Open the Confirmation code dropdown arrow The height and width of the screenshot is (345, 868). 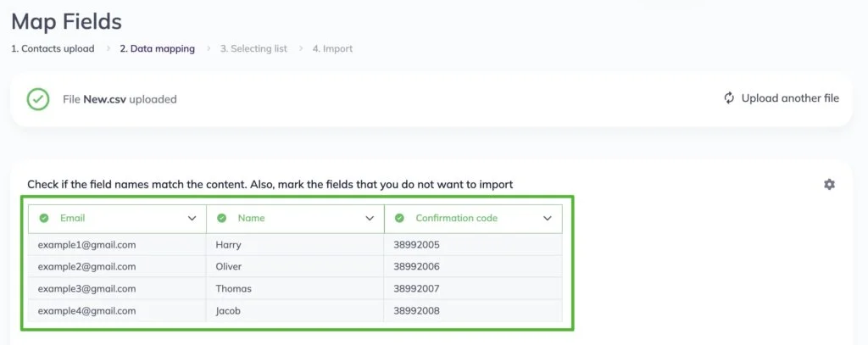548,218
